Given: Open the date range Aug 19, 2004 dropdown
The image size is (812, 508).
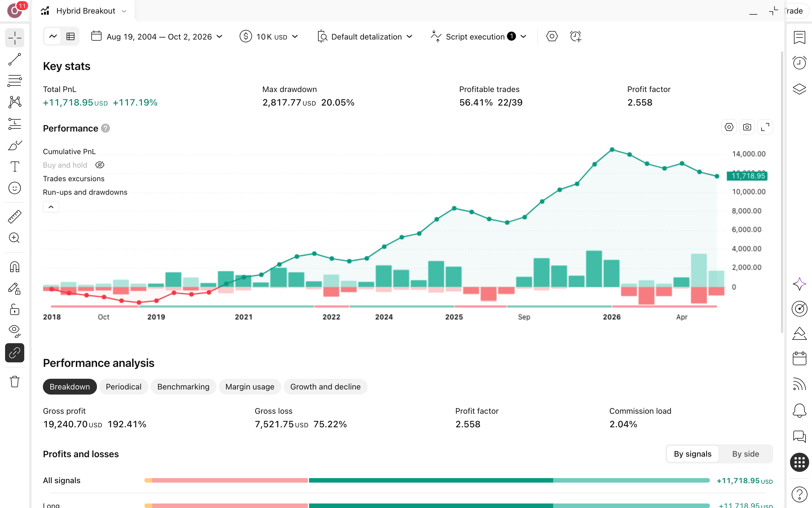Looking at the screenshot, I should [157, 37].
